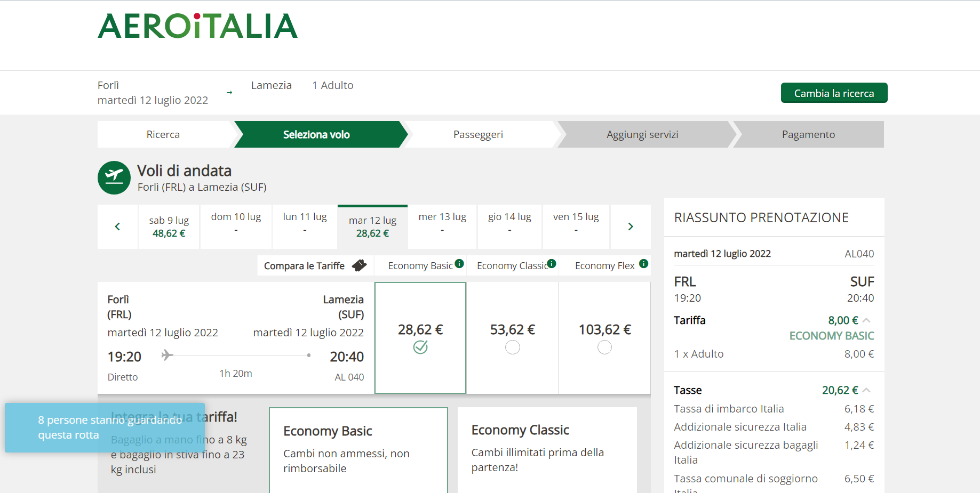The width and height of the screenshot is (980, 493).
Task: Click ECONOMY BASIC label in summary
Action: (x=832, y=336)
